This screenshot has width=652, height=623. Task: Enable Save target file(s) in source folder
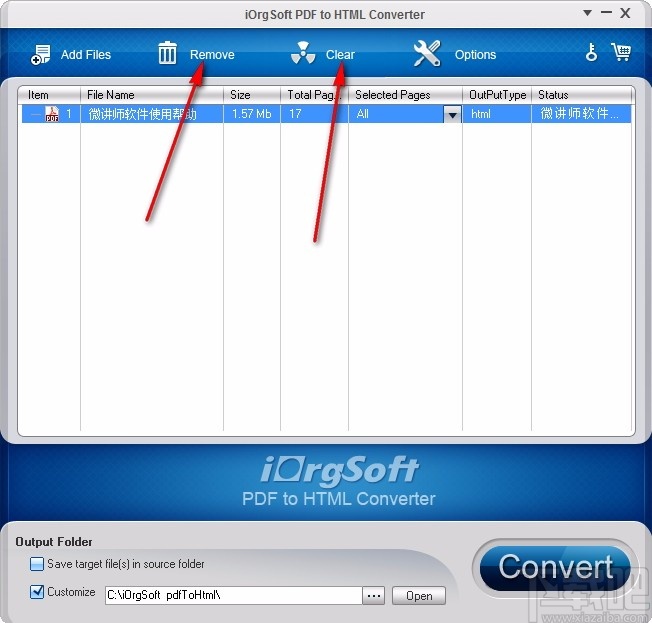[x=37, y=564]
